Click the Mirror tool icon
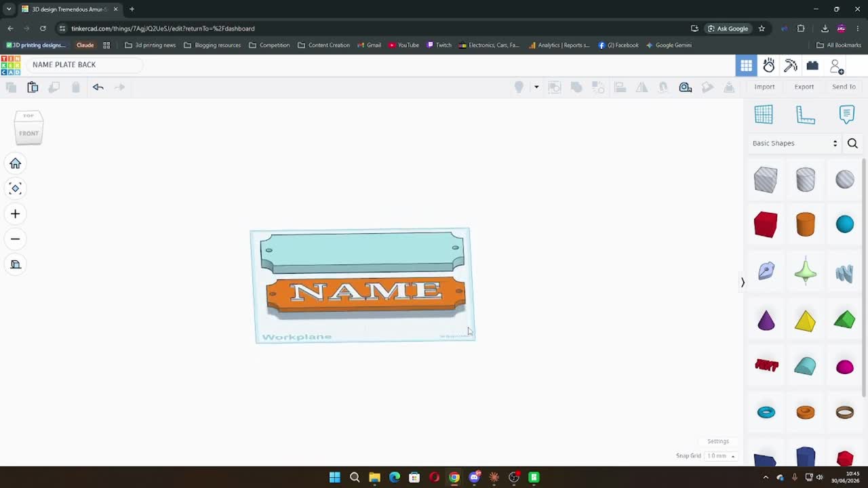Screen dimensions: 868x488 tap(642, 87)
